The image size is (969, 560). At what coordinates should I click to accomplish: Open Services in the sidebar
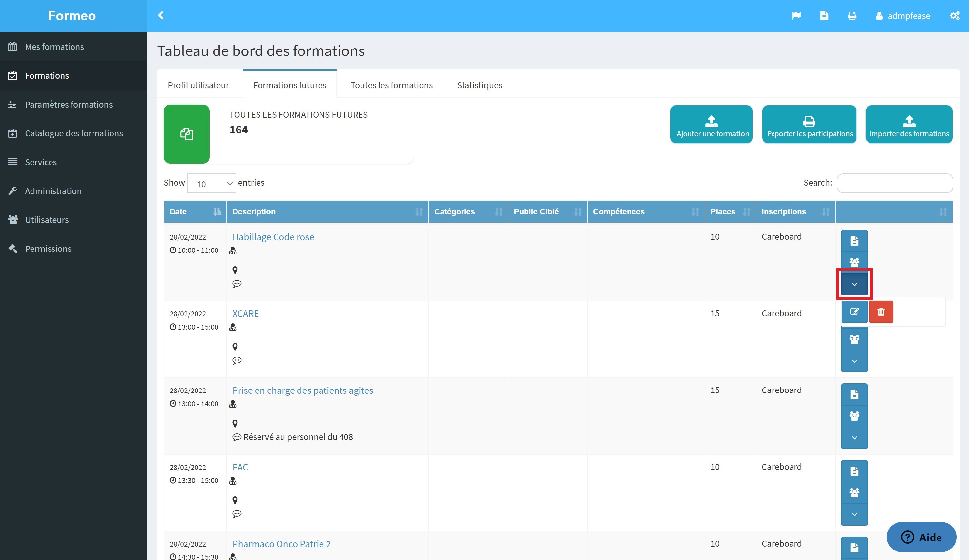pyautogui.click(x=73, y=162)
